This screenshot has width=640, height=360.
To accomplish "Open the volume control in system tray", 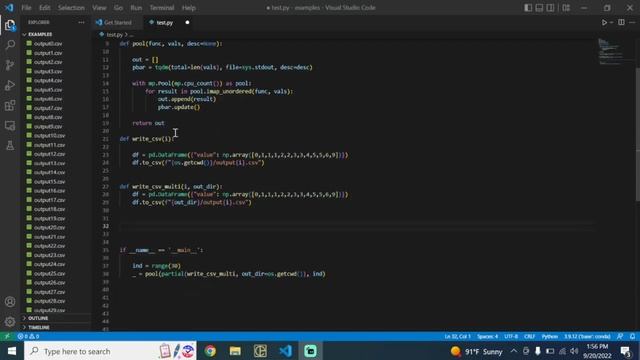I will pyautogui.click(x=574, y=351).
